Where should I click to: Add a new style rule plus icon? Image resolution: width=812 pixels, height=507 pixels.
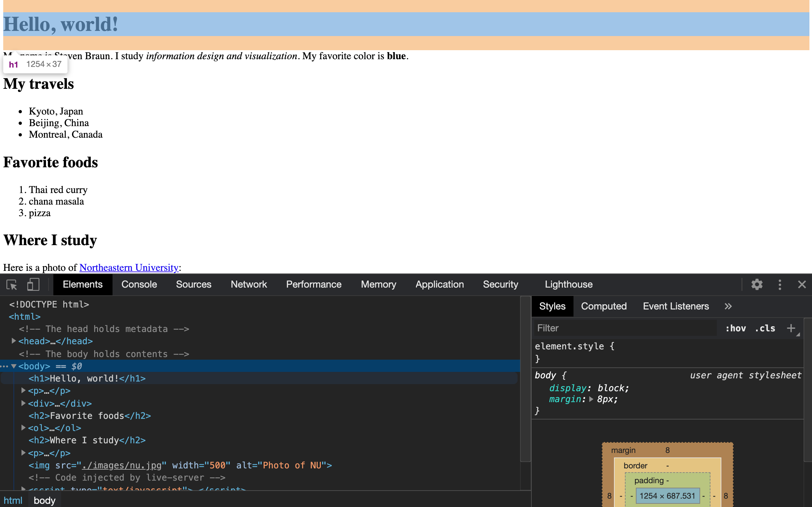click(x=791, y=328)
